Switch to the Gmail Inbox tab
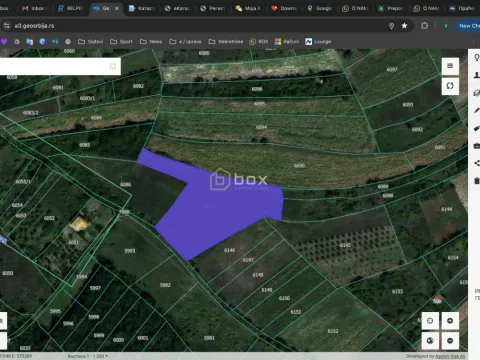The width and height of the screenshot is (480, 360). click(x=35, y=8)
